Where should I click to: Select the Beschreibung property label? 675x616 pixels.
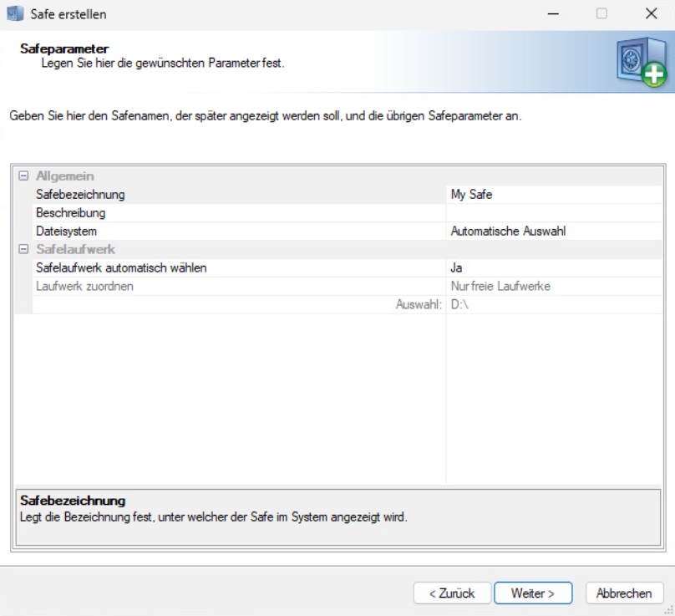click(70, 213)
